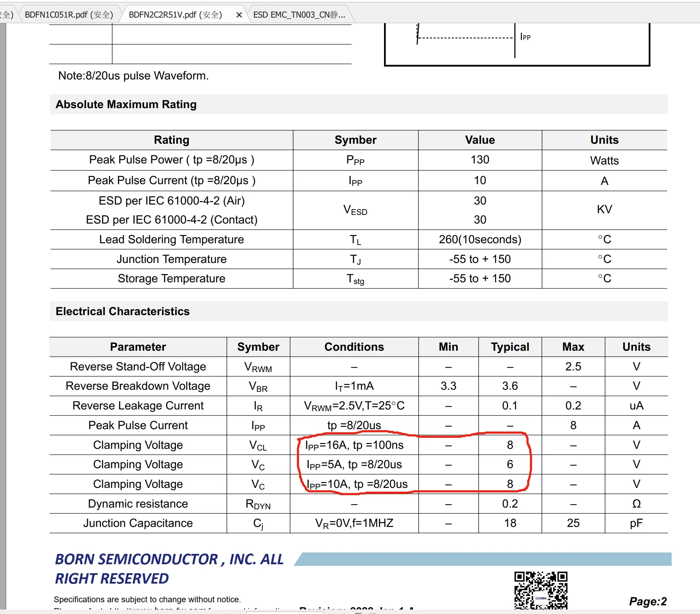Click the 'Value' column header
This screenshot has width=700, height=614.
click(480, 140)
